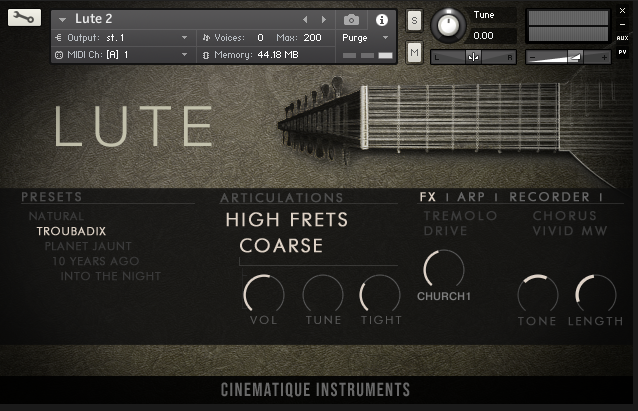Open instrument info with the i icon
Viewport: 638px width, 411px height.
(x=382, y=20)
